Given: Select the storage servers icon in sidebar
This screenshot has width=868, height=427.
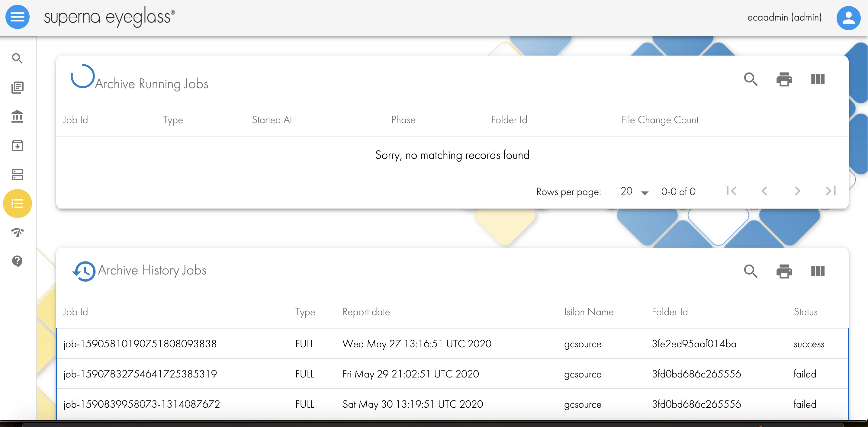Looking at the screenshot, I should (17, 175).
